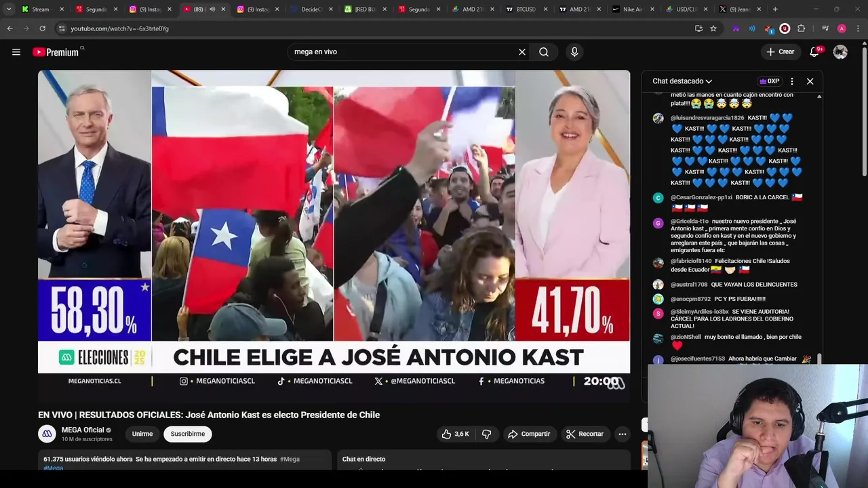Image resolution: width=868 pixels, height=488 pixels.
Task: Open the browser extensions puzzle icon
Action: 801,28
